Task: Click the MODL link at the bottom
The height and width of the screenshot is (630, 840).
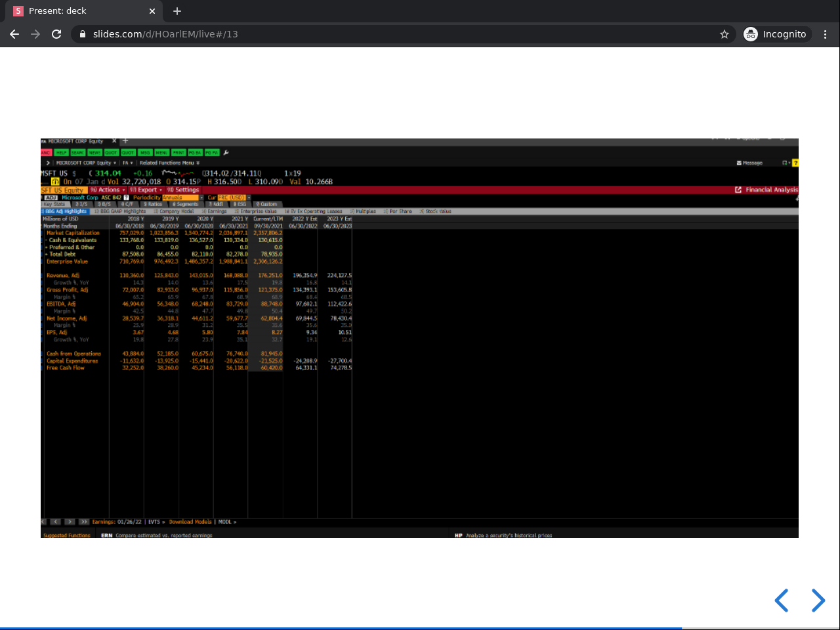Action: point(227,522)
